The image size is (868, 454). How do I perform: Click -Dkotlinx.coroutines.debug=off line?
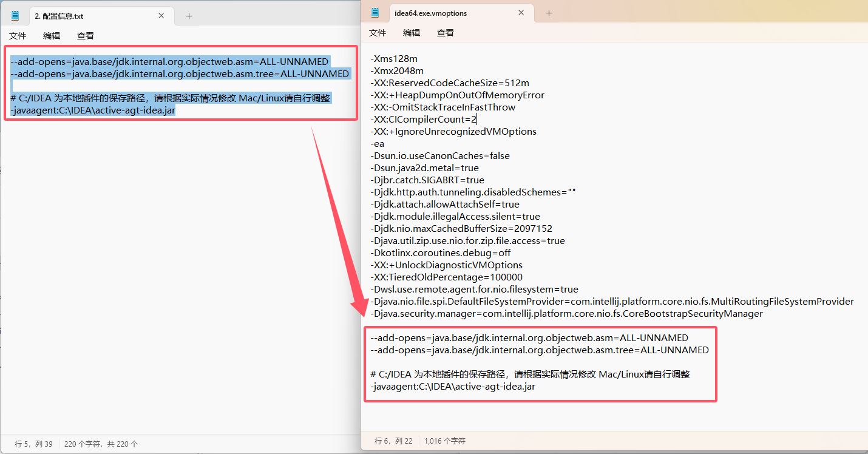441,253
